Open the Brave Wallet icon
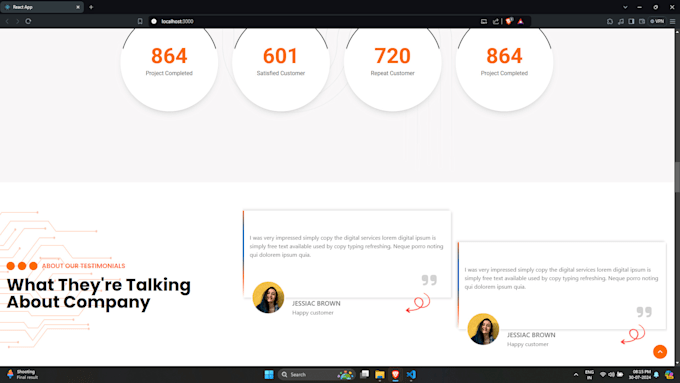The height and width of the screenshot is (383, 680). [x=642, y=21]
